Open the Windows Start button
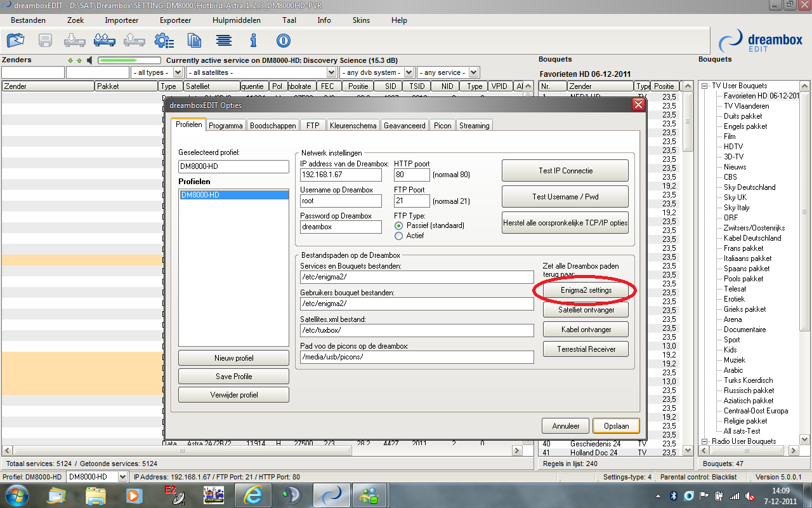Screen dimensions: 812x508 [16, 495]
